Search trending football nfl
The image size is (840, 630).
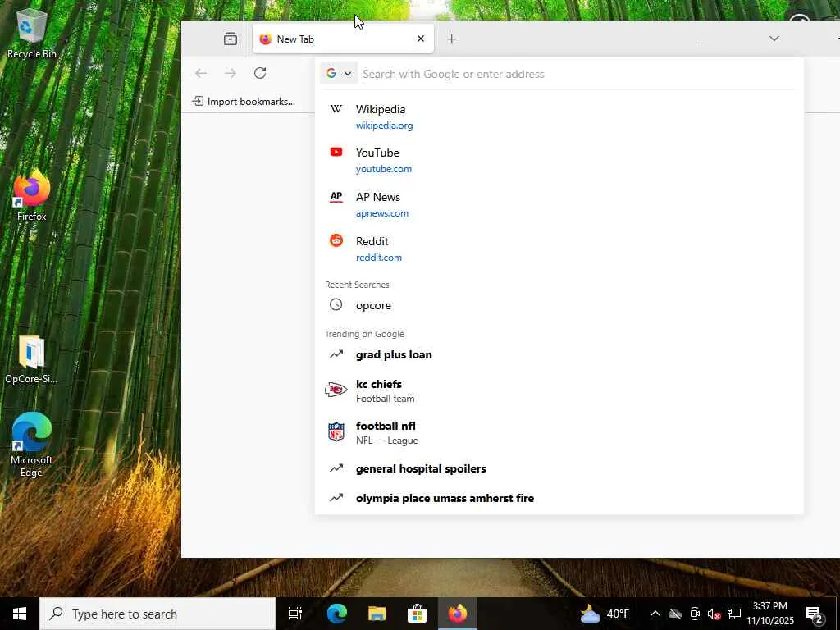(559, 432)
